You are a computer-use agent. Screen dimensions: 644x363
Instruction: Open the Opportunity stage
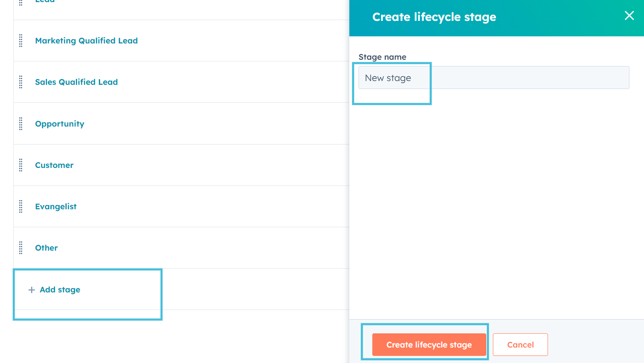[59, 124]
